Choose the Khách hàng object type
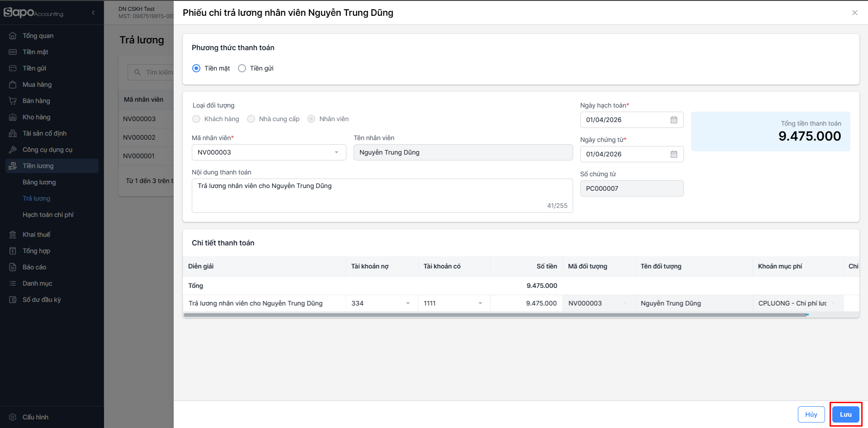 click(x=196, y=119)
